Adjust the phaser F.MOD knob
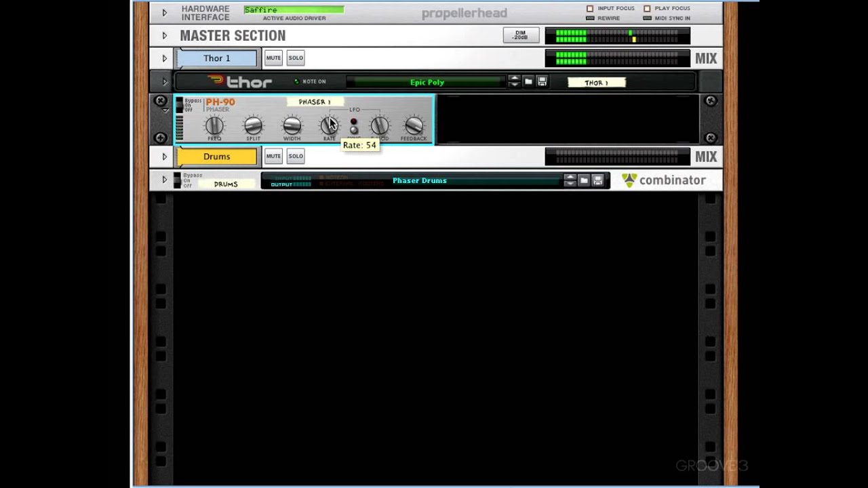 click(x=379, y=125)
